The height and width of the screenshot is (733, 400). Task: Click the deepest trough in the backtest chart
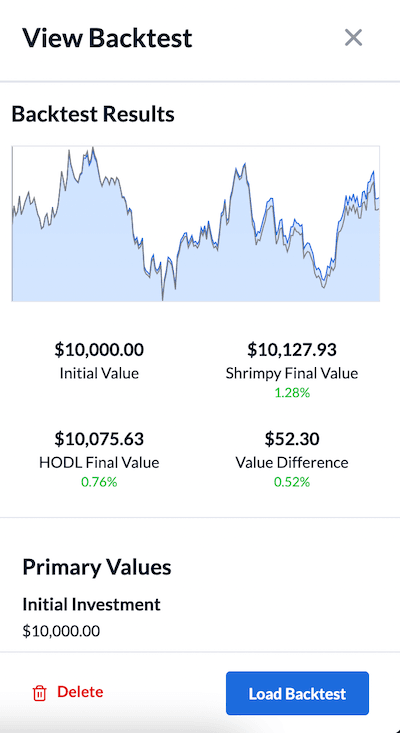[162, 299]
